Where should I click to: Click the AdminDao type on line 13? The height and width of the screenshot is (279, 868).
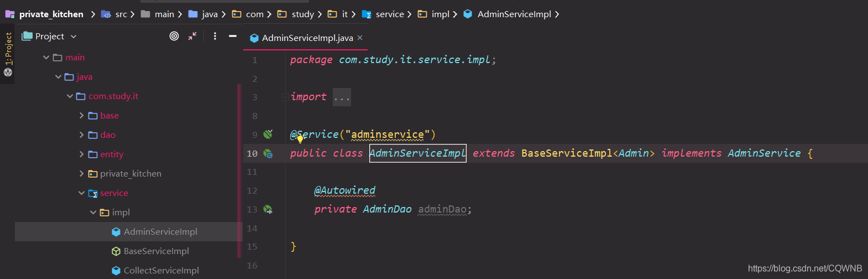387,209
